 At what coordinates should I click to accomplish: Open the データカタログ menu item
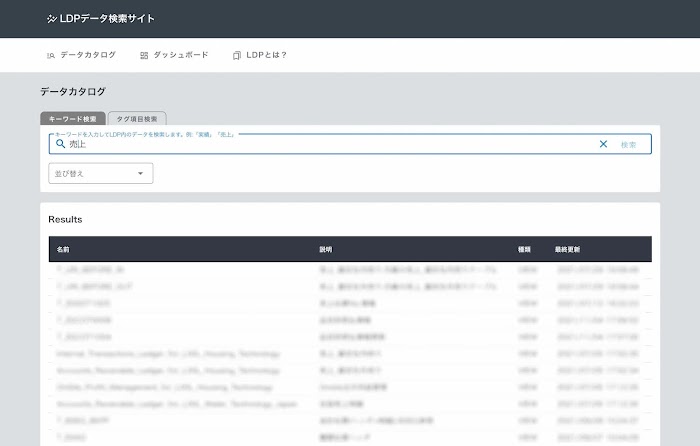tap(88, 55)
